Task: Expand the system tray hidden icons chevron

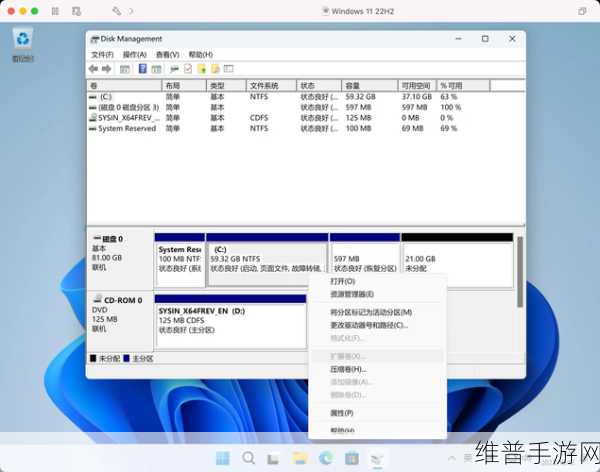Action: pos(452,458)
